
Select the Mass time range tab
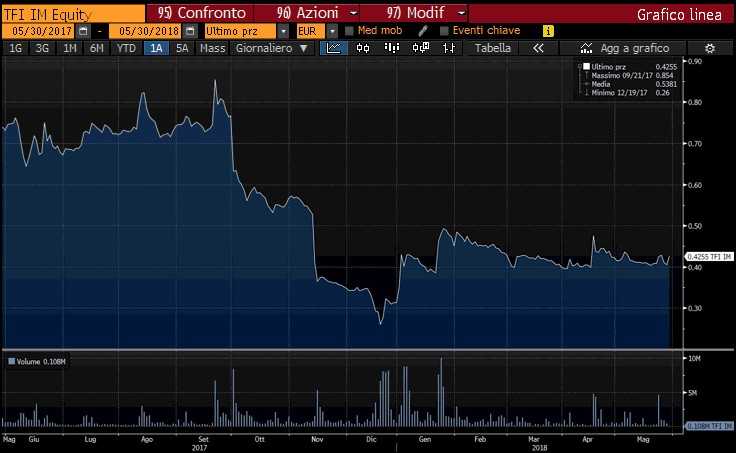[x=213, y=48]
